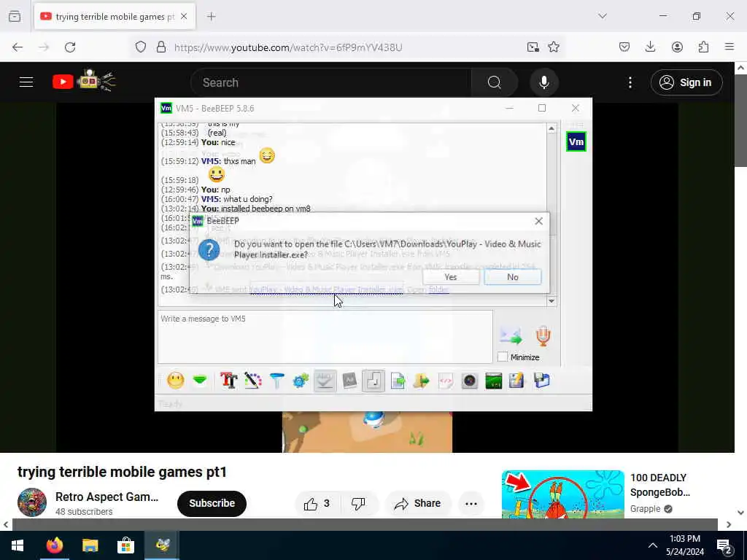Click the camera lens capture icon

(x=469, y=381)
